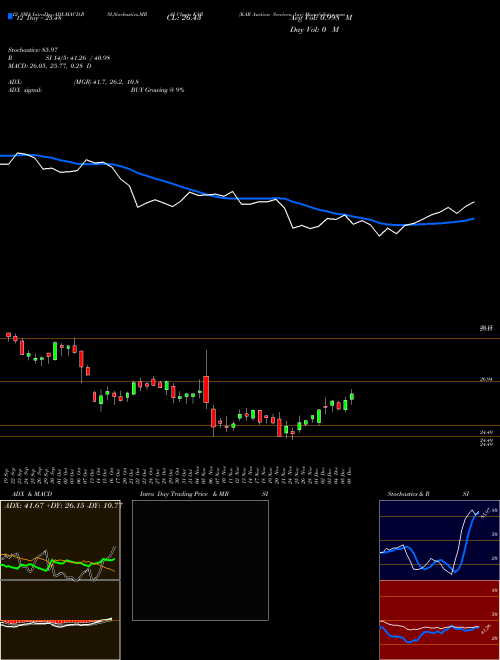Click the blue 12-day SMA legend square

click(x=10, y=17)
